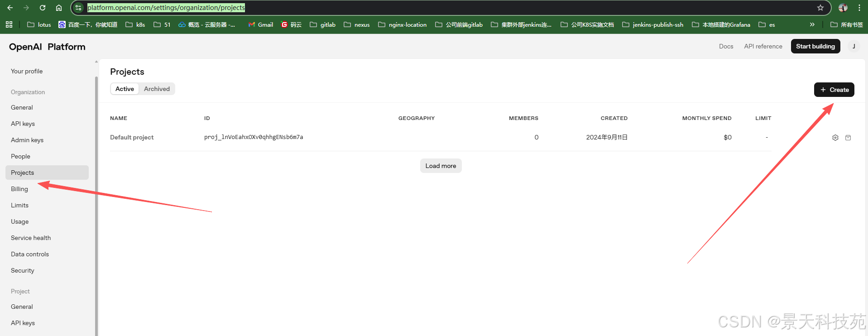Screen dimensions: 868x336
Task: Bookmark this page with the star icon
Action: [820, 8]
